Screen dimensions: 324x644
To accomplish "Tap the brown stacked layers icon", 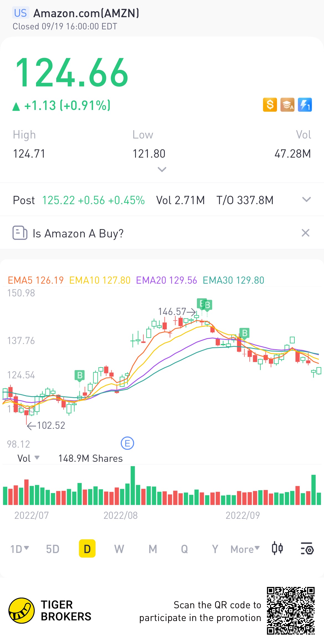I will (287, 105).
